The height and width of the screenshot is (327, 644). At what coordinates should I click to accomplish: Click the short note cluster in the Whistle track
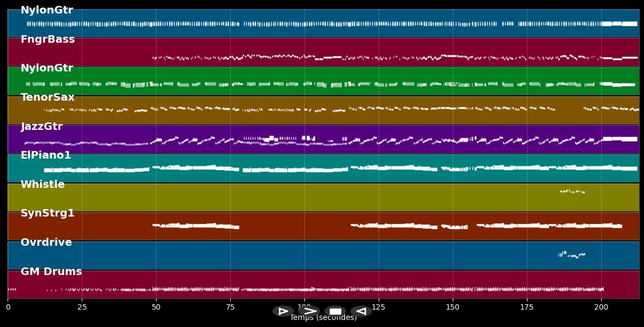[x=572, y=191]
